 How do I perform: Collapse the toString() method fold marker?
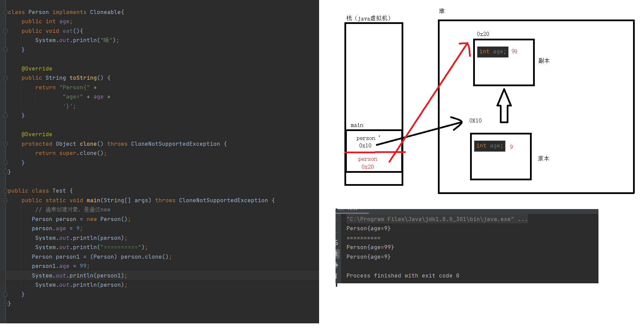[x=5, y=78]
